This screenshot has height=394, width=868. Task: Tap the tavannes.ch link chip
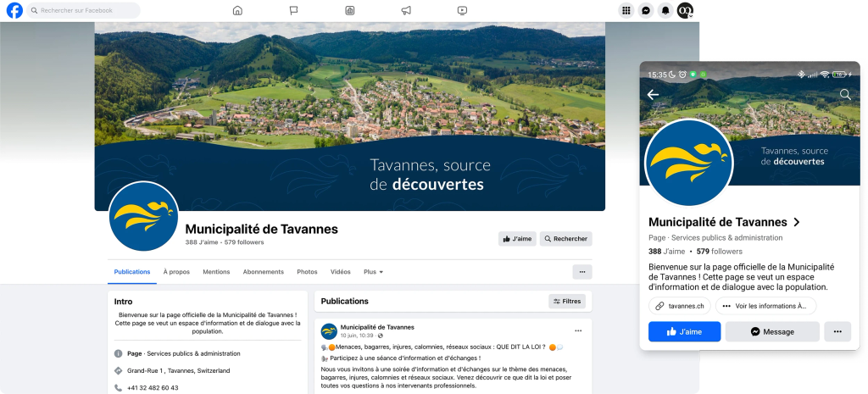click(x=680, y=306)
